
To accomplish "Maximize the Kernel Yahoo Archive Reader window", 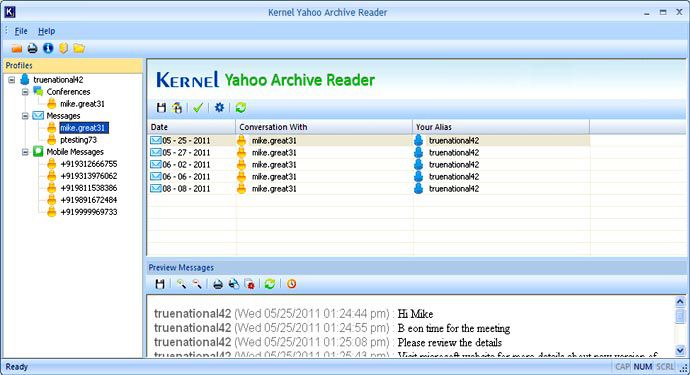I will tap(663, 12).
